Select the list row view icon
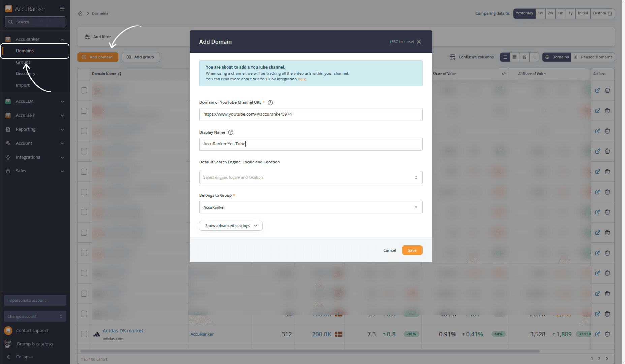The width and height of the screenshot is (625, 364). 514,57
